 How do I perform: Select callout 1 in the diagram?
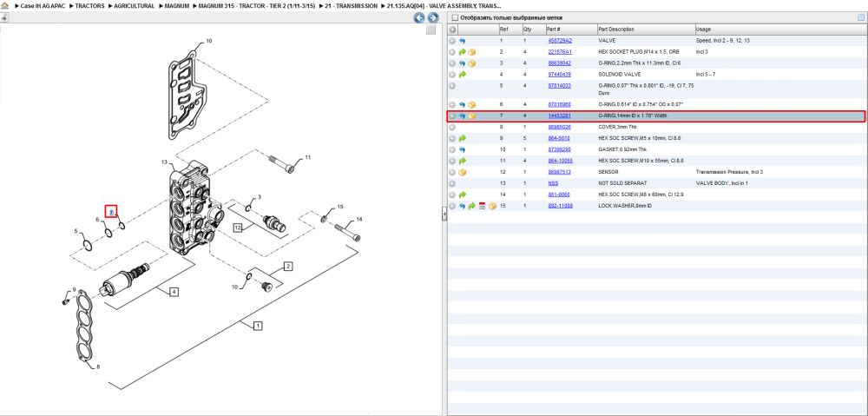(x=258, y=327)
